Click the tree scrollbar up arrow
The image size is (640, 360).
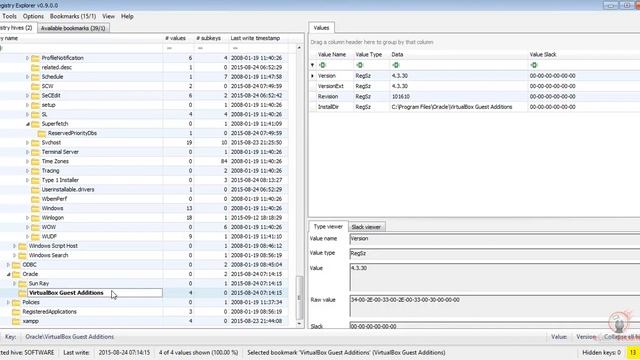(299, 48)
